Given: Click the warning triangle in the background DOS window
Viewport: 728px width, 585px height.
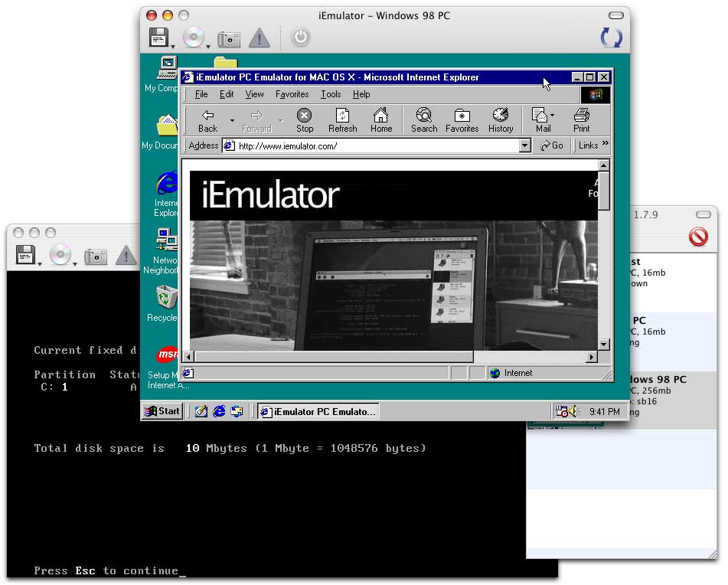Looking at the screenshot, I should point(126,255).
